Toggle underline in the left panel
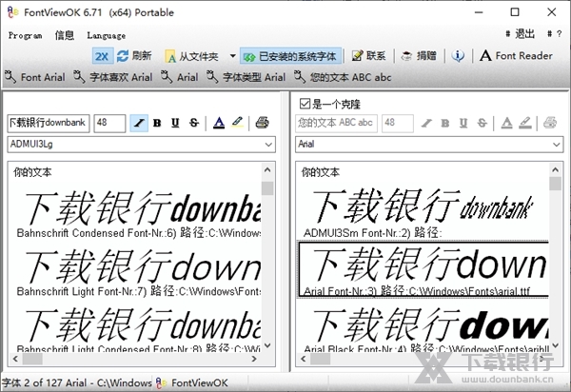Image resolution: width=571 pixels, height=392 pixels. pos(175,123)
